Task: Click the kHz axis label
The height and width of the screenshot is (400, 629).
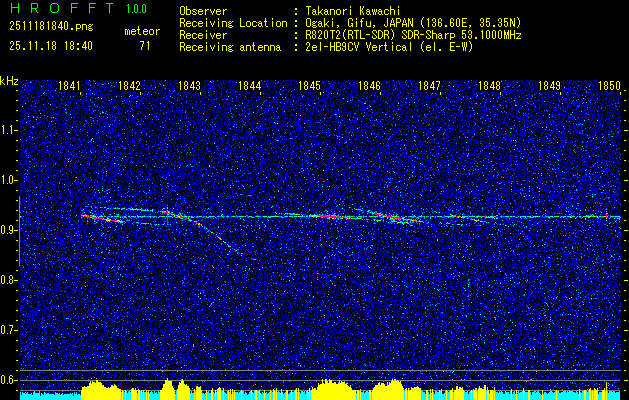Action: [9, 81]
